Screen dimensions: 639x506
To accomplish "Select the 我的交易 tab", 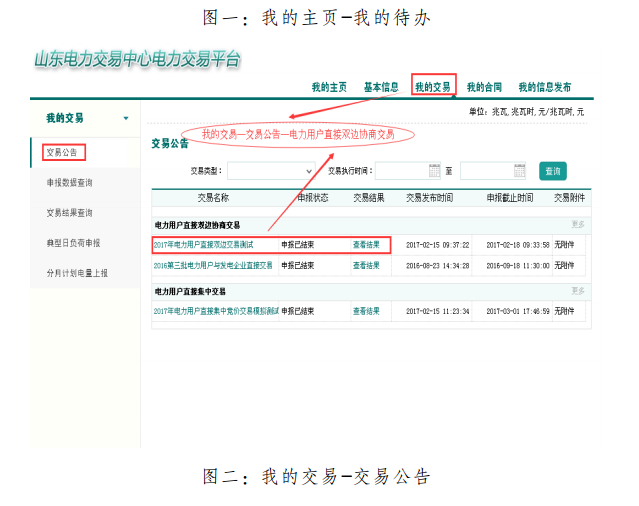I will pyautogui.click(x=433, y=87).
